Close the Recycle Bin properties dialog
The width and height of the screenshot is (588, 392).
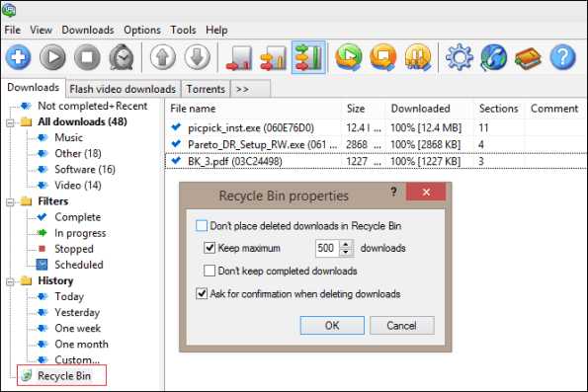point(426,192)
